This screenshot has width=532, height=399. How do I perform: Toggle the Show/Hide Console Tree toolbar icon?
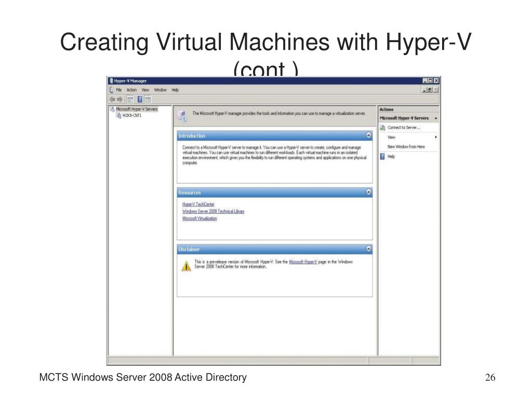pyautogui.click(x=130, y=99)
